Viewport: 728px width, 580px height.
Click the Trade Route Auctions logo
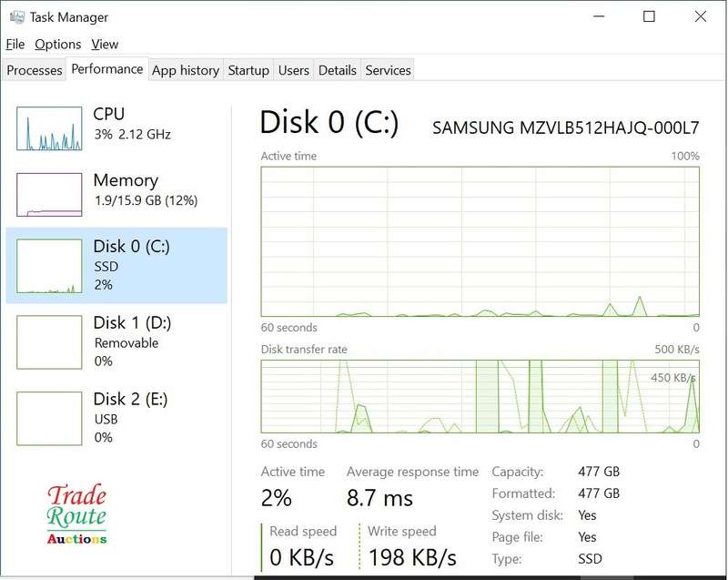pos(76,514)
